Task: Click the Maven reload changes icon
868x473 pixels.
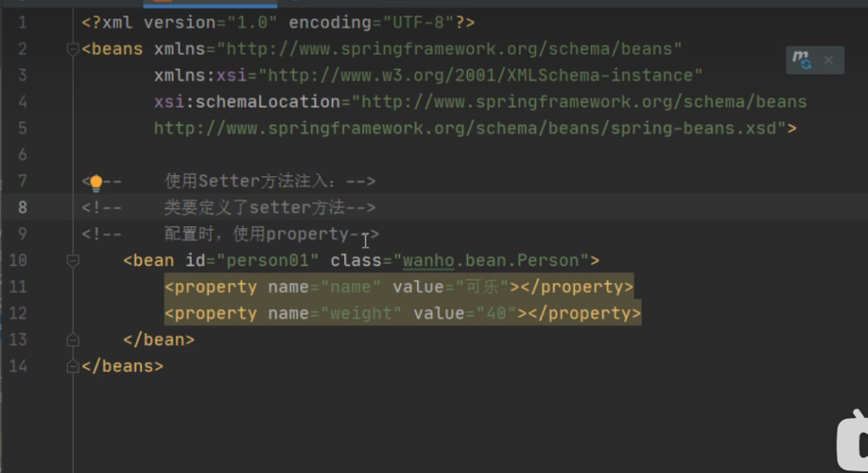Action: 801,60
